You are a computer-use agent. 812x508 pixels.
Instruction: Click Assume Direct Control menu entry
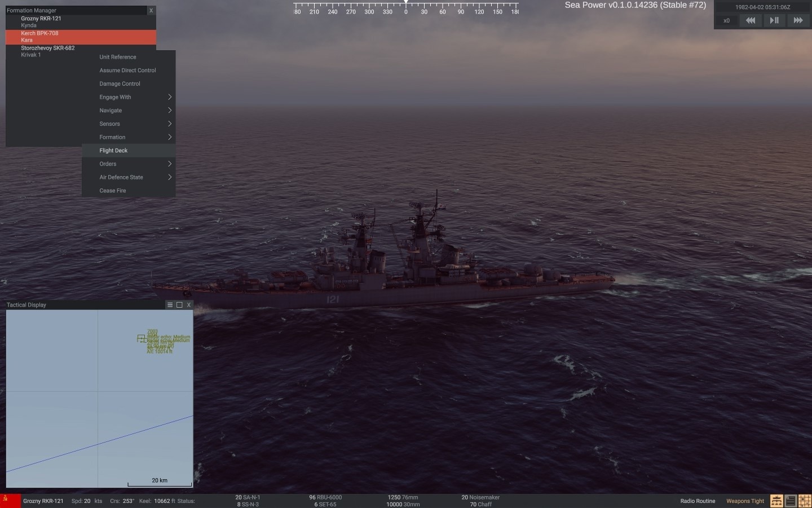click(127, 71)
